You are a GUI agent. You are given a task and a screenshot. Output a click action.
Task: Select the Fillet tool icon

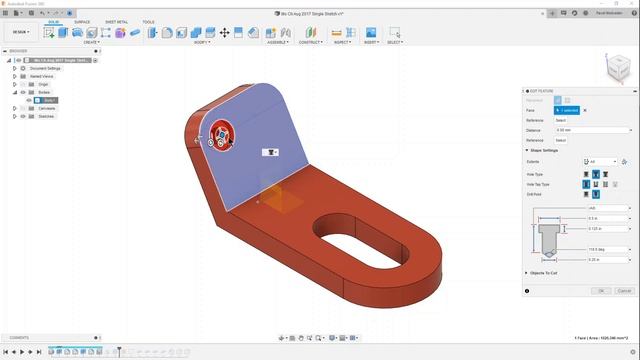coord(167,33)
